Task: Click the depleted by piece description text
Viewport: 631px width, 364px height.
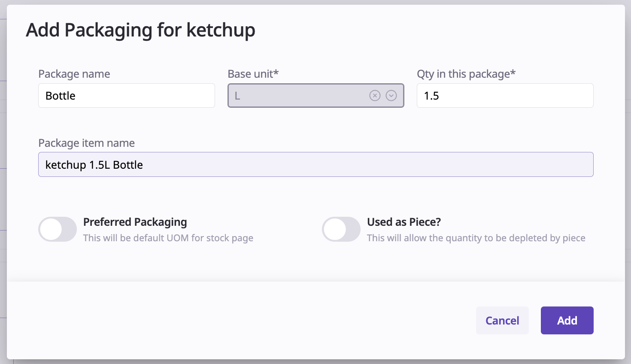Action: (476, 238)
